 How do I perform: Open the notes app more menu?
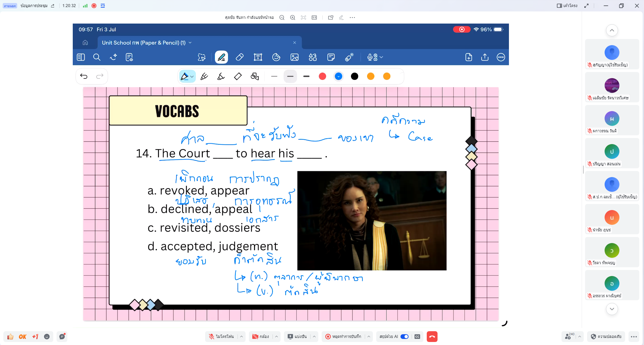[x=501, y=57]
